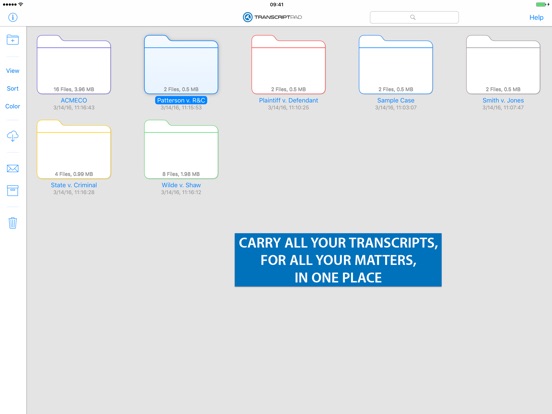Viewport: 552px width, 414px height.
Task: Open the View options menu
Action: (x=13, y=71)
